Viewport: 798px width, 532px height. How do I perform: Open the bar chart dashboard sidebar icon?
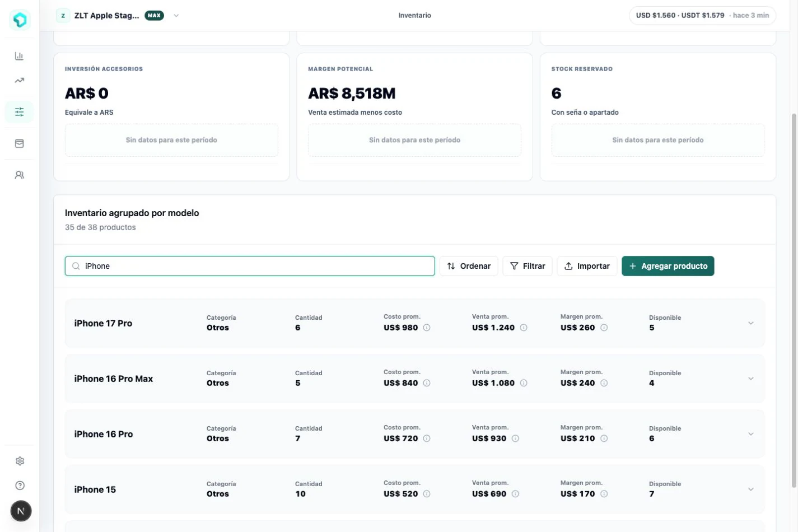coord(20,56)
